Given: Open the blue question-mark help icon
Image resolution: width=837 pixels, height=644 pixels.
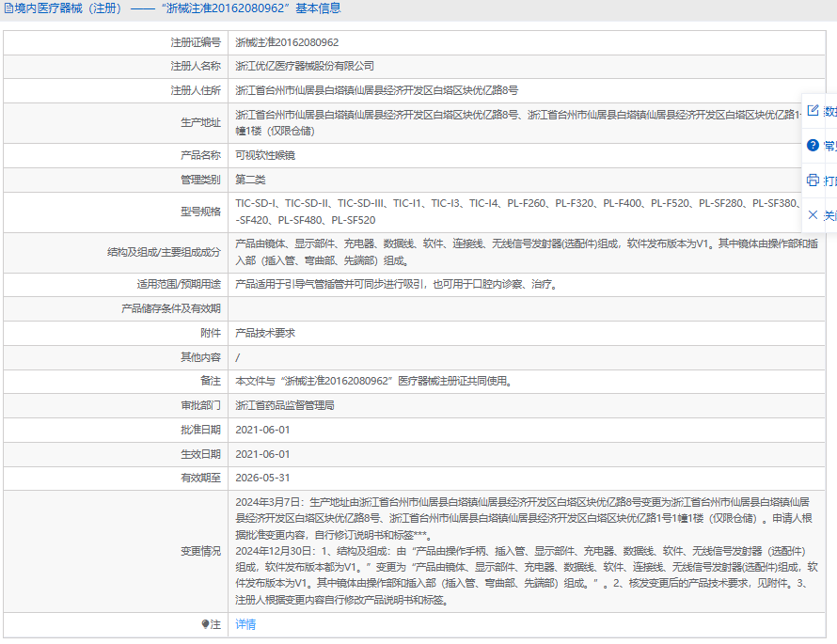Looking at the screenshot, I should pos(813,145).
